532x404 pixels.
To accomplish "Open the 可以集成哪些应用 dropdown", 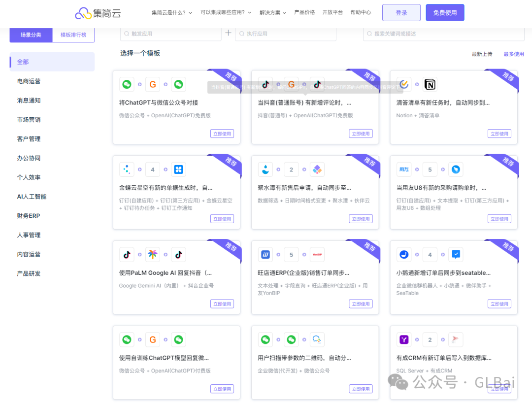I will point(226,12).
